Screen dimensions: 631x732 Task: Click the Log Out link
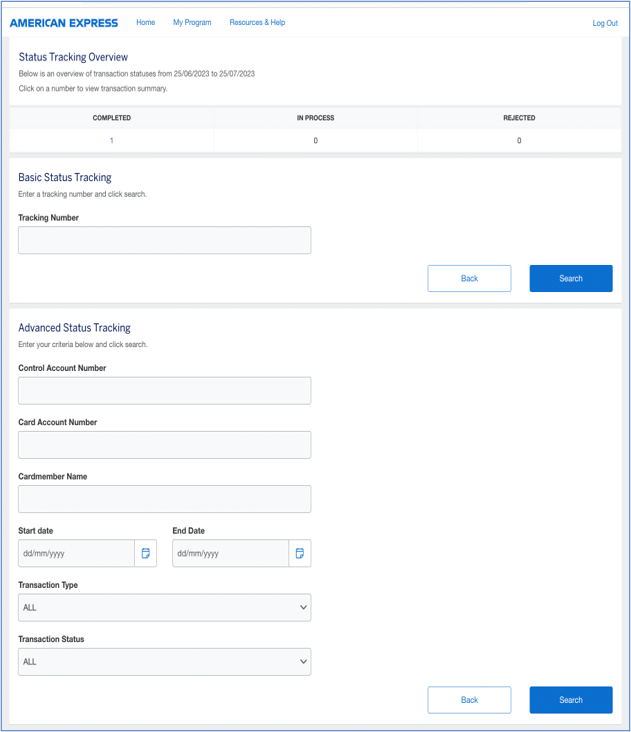pos(604,23)
